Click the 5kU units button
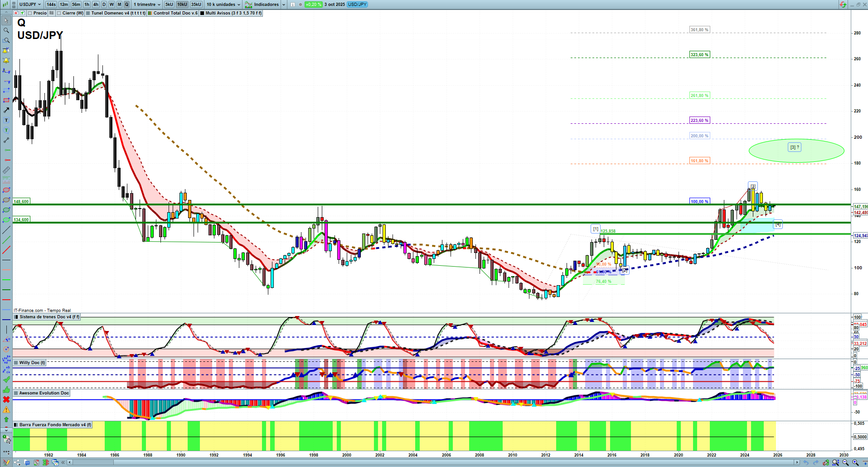Screen dimensions: 868x467 169,5
